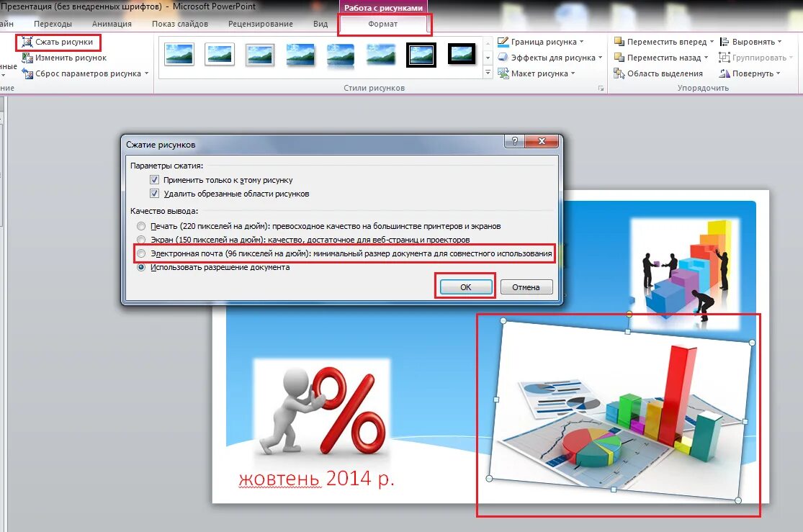Switch to the Формат ribbon tab
This screenshot has height=532, width=803.
pos(383,24)
